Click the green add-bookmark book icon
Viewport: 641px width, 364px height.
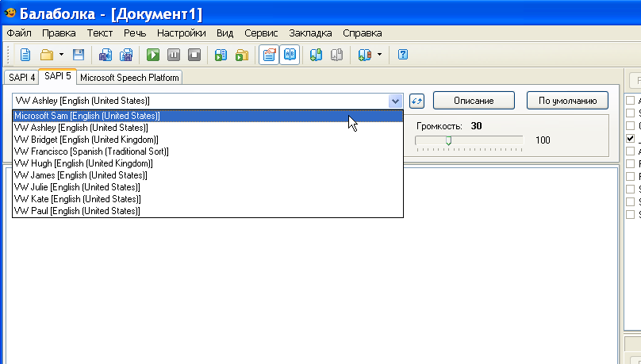pyautogui.click(x=316, y=55)
